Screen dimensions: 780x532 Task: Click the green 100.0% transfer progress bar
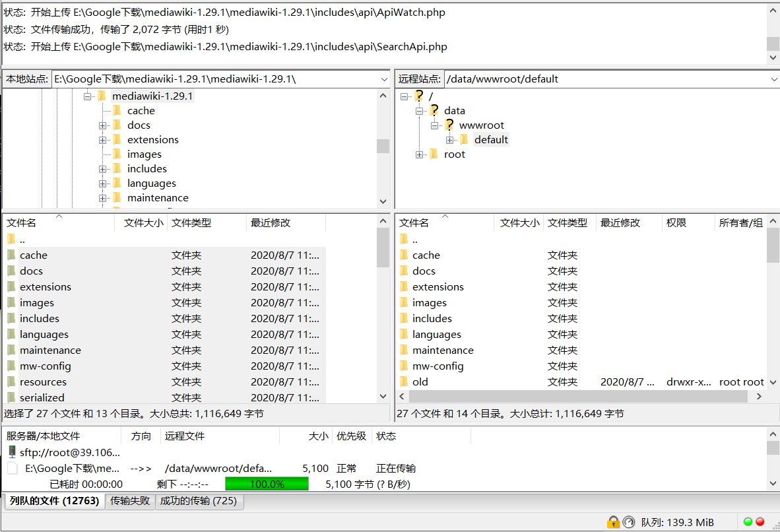pos(267,484)
